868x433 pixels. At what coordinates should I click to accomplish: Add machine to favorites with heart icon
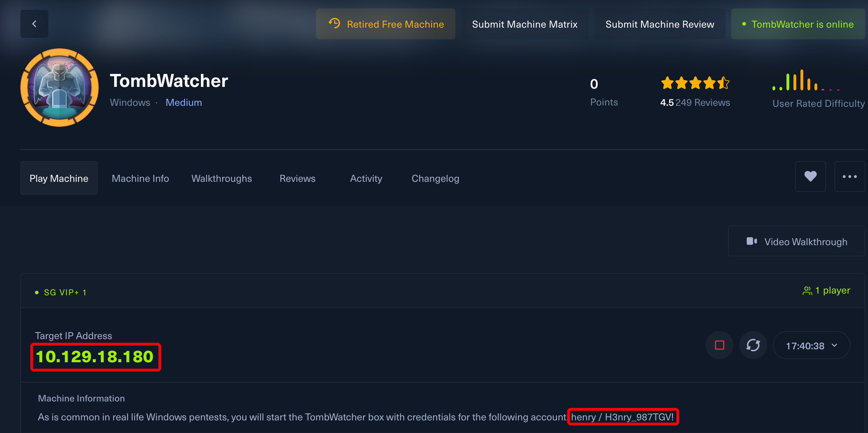coord(810,177)
